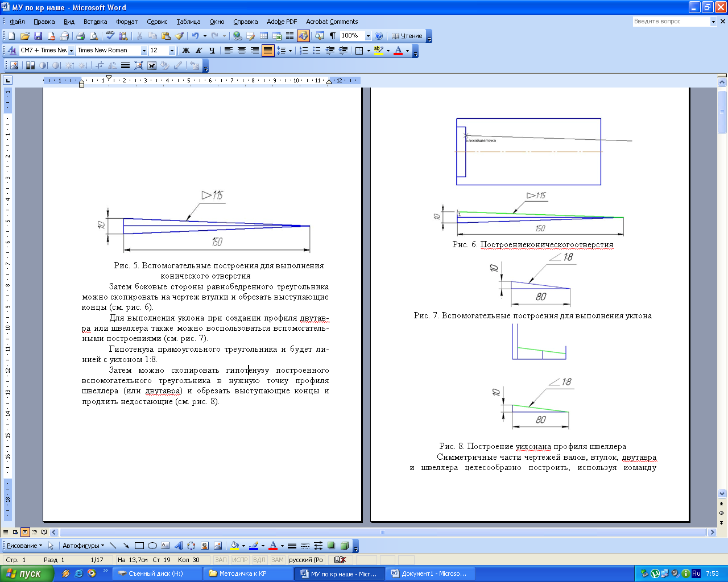Select the Line drawing tool
This screenshot has width=728, height=582.
point(113,546)
